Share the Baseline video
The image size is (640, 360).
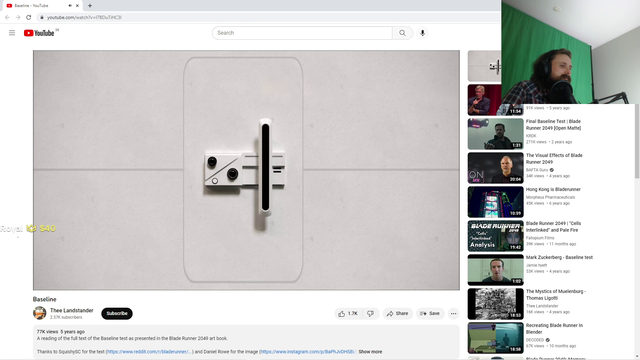pyautogui.click(x=398, y=313)
